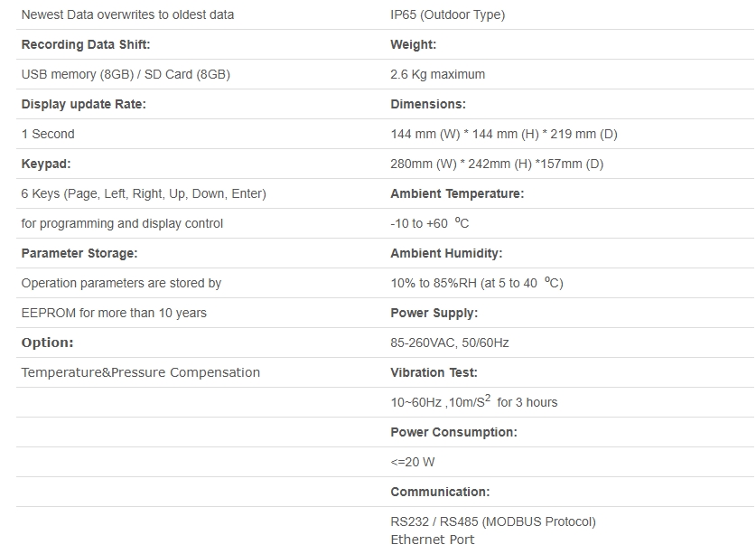Screen dimensions: 756x554
Task: Select the "USB memory (8GB) / SD Card (8GB)" text
Action: (126, 74)
